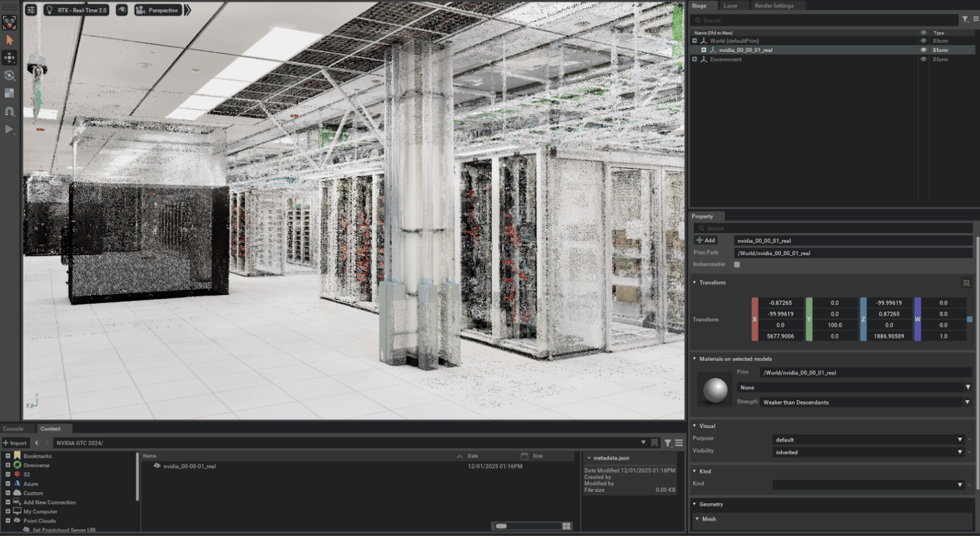
Task: Hide nvidia_00_00_01_real with its eye icon
Action: [923, 50]
